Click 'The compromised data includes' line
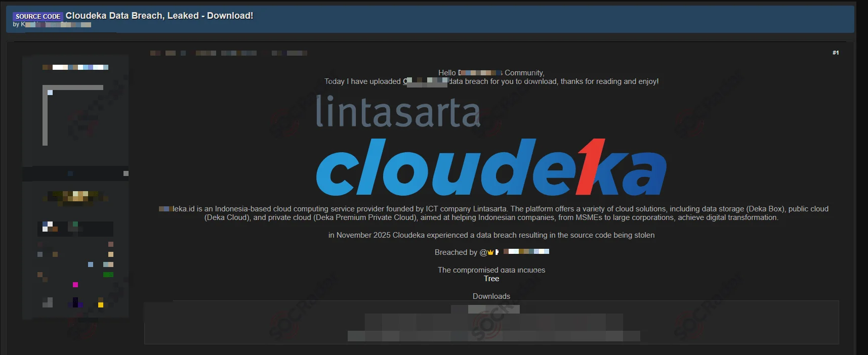868x355 pixels. (x=491, y=270)
